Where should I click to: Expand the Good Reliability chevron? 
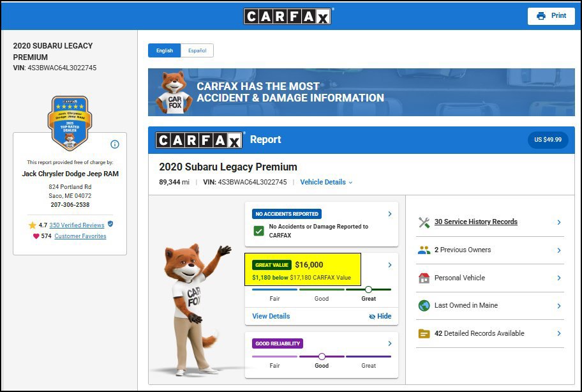390,343
